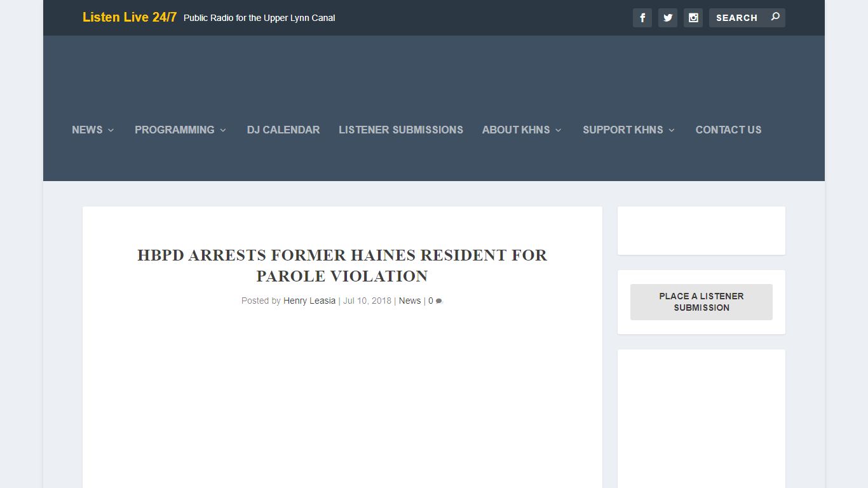This screenshot has height=488, width=868.
Task: Go to DJ CALENDAR page
Action: coord(283,130)
